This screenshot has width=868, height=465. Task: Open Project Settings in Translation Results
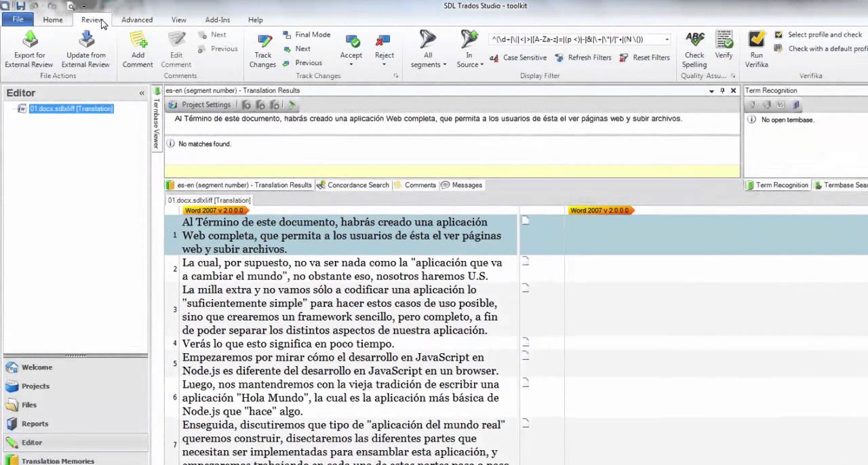click(200, 105)
